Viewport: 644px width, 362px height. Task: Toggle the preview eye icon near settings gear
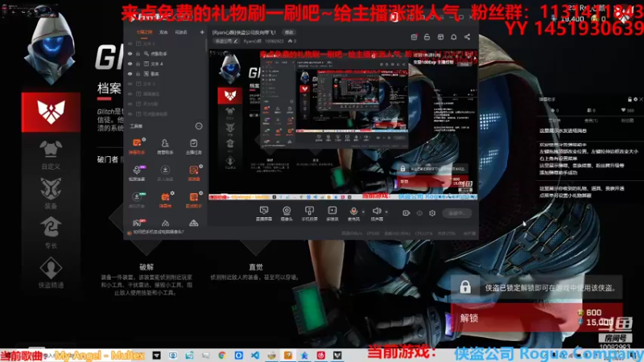419,213
